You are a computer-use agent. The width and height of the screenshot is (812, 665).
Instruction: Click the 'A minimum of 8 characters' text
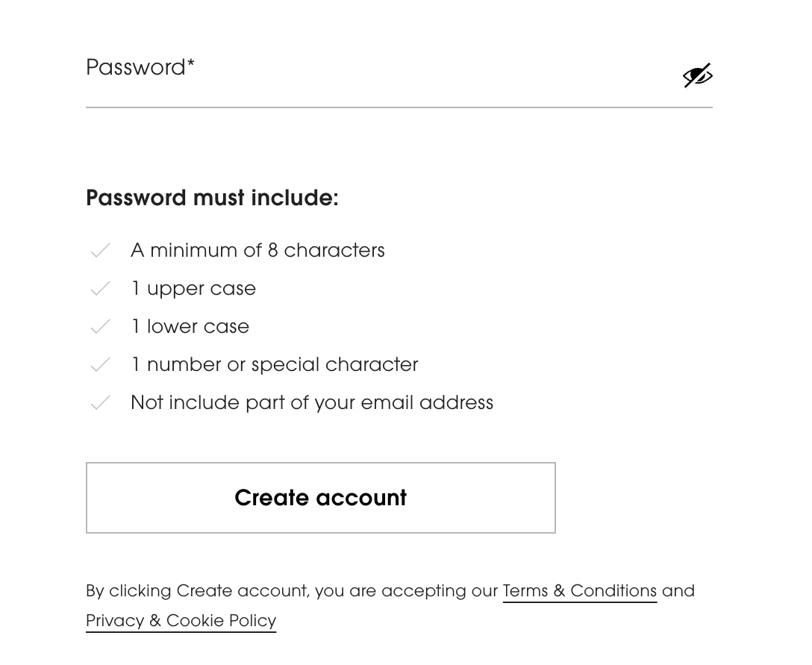(257, 251)
